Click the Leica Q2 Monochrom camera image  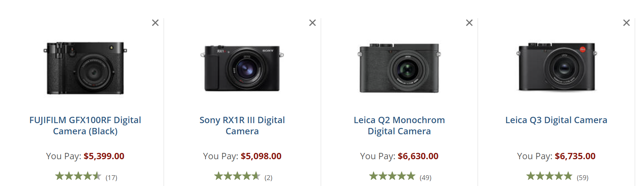399,68
